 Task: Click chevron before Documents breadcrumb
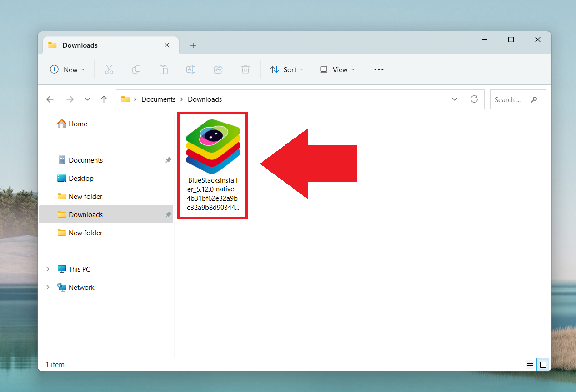tap(135, 99)
